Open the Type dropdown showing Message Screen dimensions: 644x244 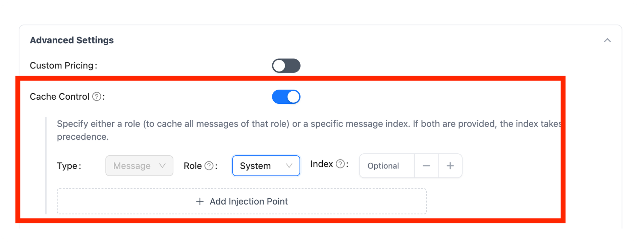[x=139, y=165]
